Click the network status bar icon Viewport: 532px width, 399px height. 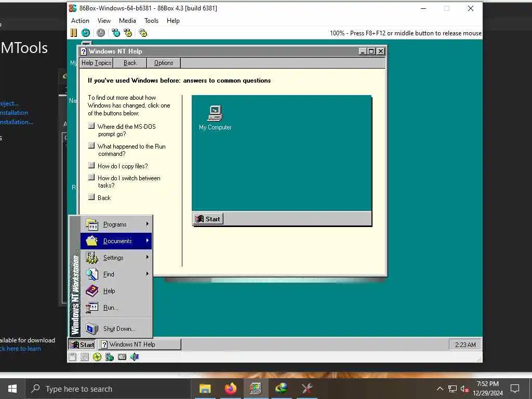click(109, 356)
